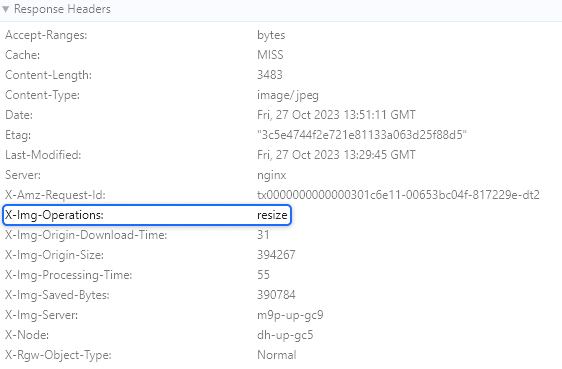Select the X-Img-Origin-Size header name

pos(54,255)
